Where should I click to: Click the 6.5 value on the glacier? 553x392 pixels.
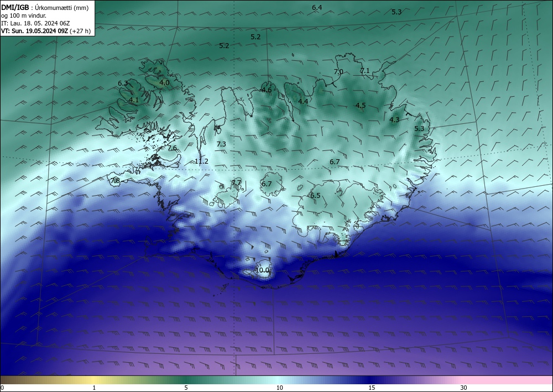click(315, 196)
